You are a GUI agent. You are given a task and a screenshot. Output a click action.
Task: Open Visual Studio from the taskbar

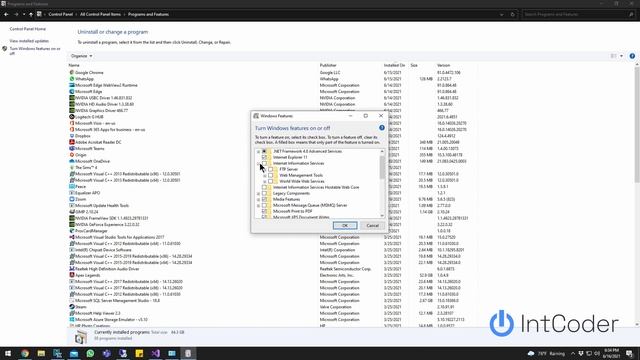(x=156, y=353)
